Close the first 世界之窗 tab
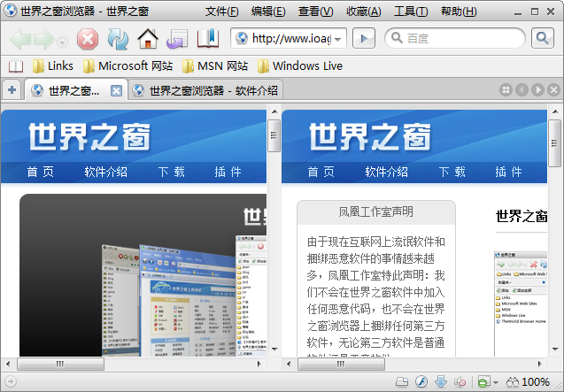Viewport: 564px width, 392px height. pos(116,90)
